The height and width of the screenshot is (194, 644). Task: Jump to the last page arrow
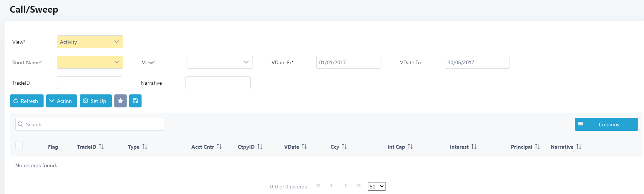(358, 185)
